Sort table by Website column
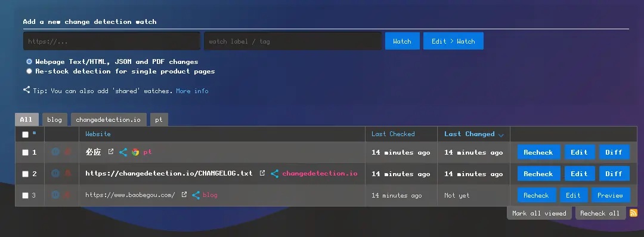Viewport: 644px width, 237px height. coord(98,134)
